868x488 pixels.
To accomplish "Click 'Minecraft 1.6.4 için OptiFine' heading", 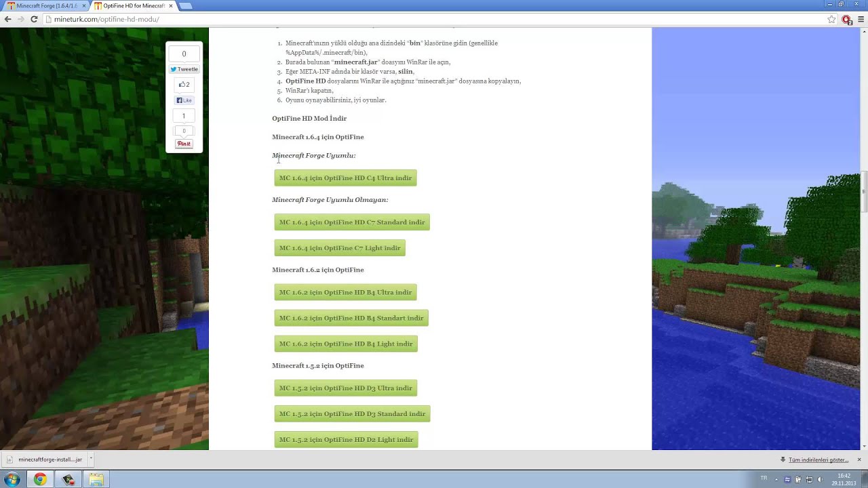I will point(318,137).
